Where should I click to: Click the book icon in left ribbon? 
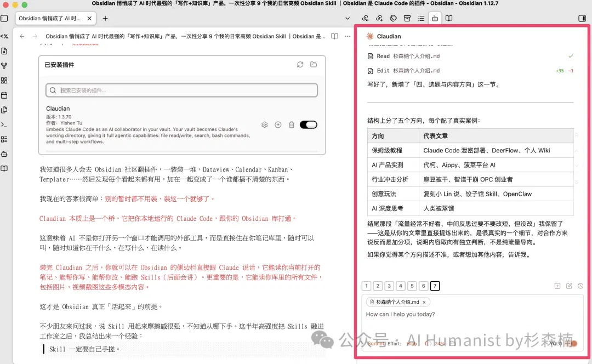4,168
